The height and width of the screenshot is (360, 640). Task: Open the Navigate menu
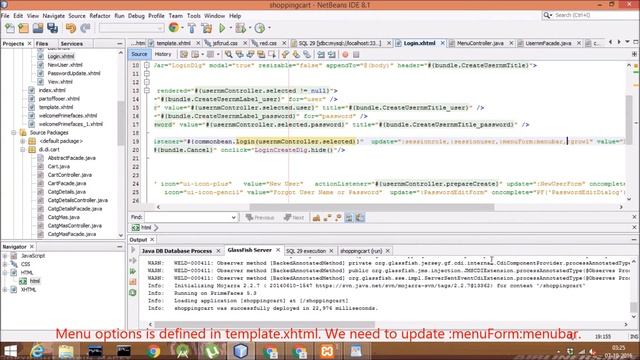[53, 16]
